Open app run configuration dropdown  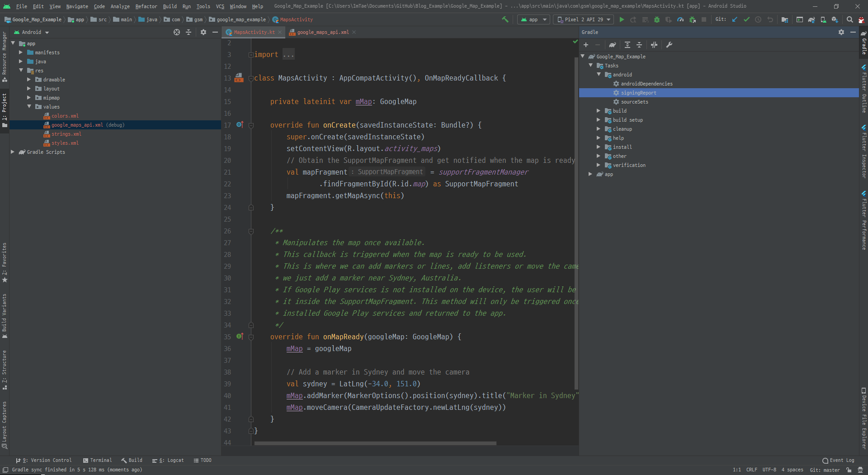click(534, 19)
